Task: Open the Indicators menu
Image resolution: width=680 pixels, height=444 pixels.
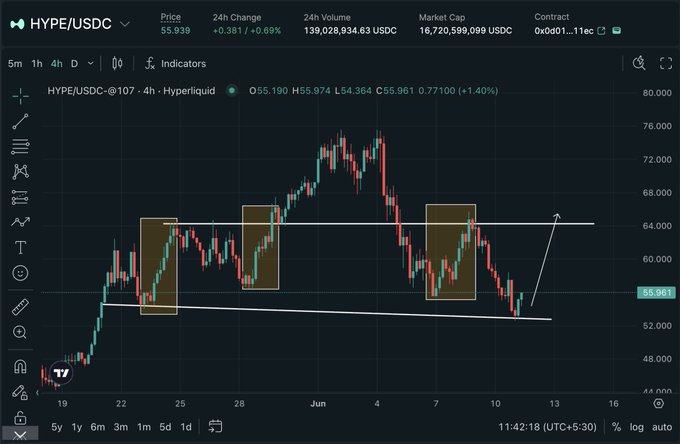Action: [175, 63]
